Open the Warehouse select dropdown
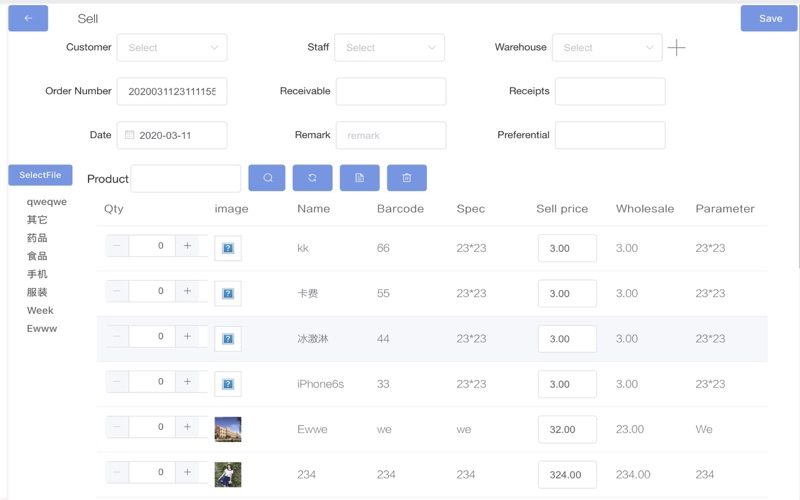Screen dimensions: 800x500 tap(607, 47)
